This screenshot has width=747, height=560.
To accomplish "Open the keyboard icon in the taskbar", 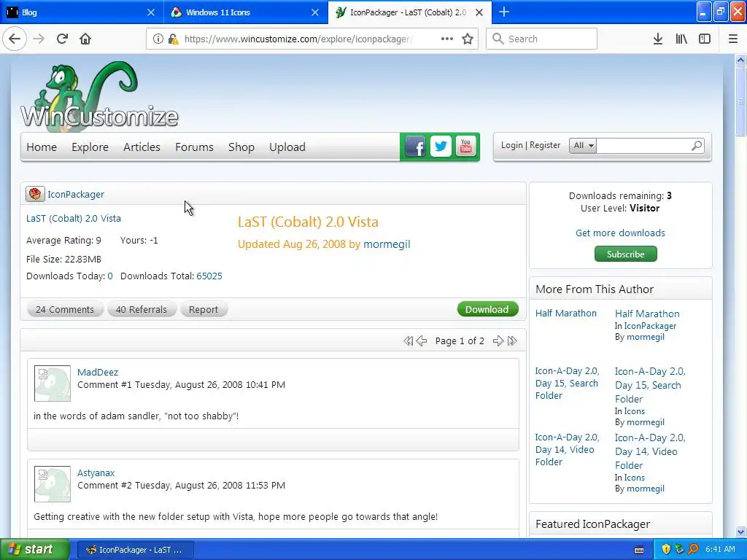I will click(x=639, y=550).
